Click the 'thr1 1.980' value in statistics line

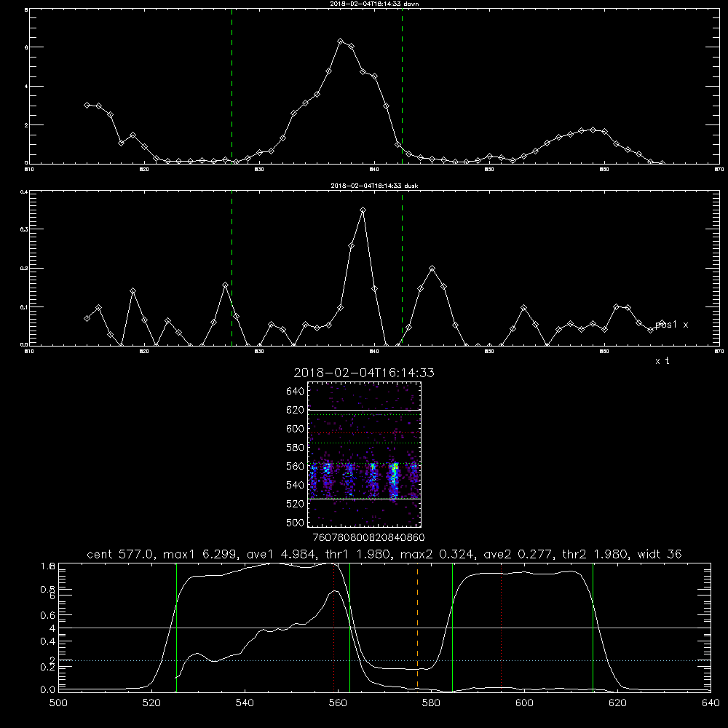356,554
